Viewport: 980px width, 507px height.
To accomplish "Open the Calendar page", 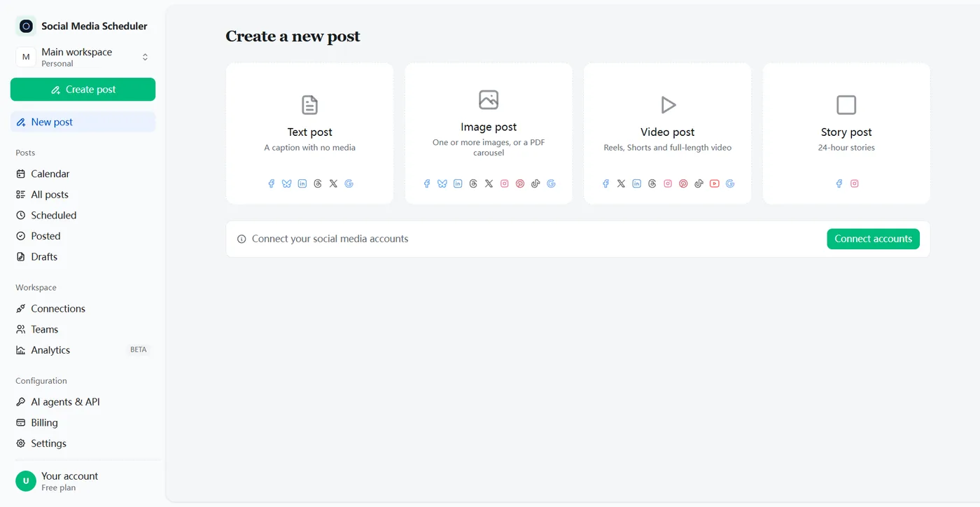I will click(x=83, y=174).
